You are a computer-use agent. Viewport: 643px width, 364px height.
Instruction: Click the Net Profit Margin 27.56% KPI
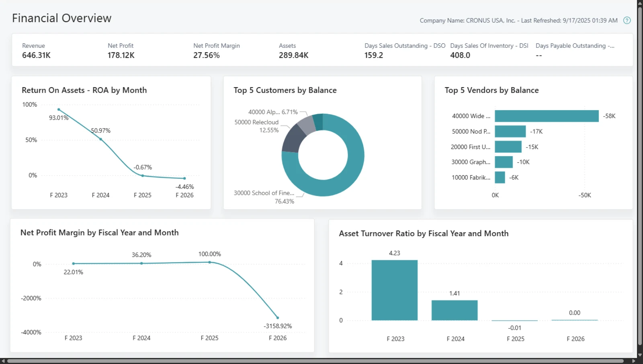click(x=217, y=51)
